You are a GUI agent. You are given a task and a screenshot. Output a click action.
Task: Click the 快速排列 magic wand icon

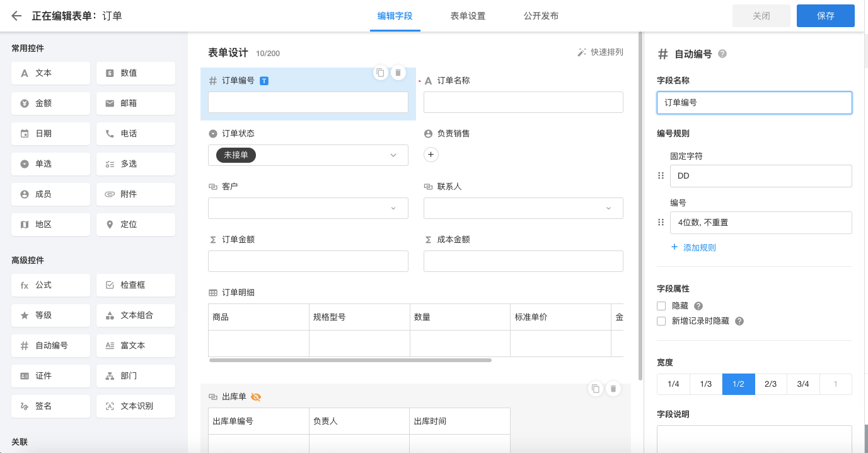click(x=582, y=52)
